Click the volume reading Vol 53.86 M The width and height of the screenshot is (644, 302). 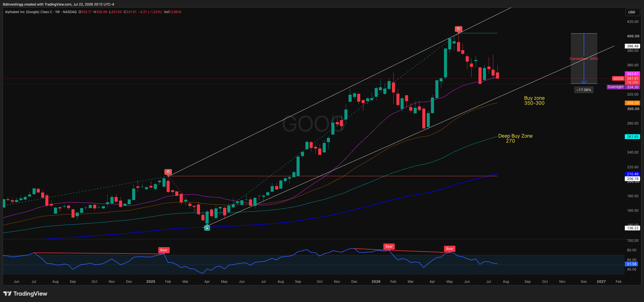tap(172, 12)
